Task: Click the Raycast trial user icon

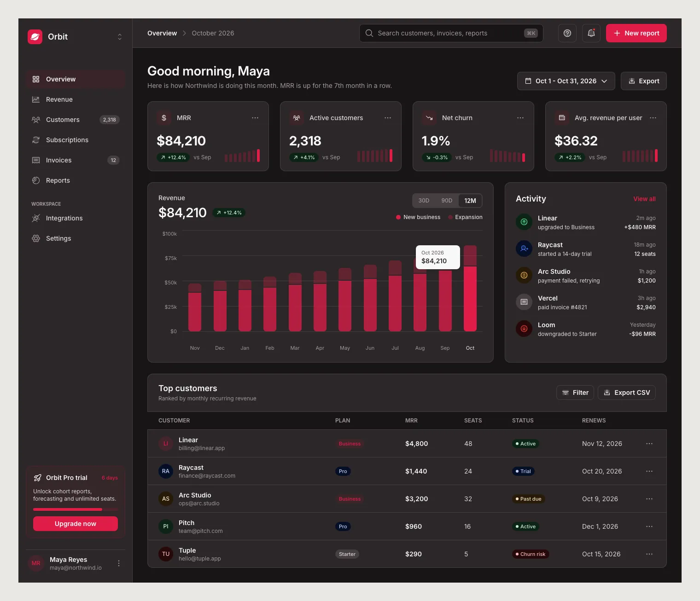Action: point(524,248)
